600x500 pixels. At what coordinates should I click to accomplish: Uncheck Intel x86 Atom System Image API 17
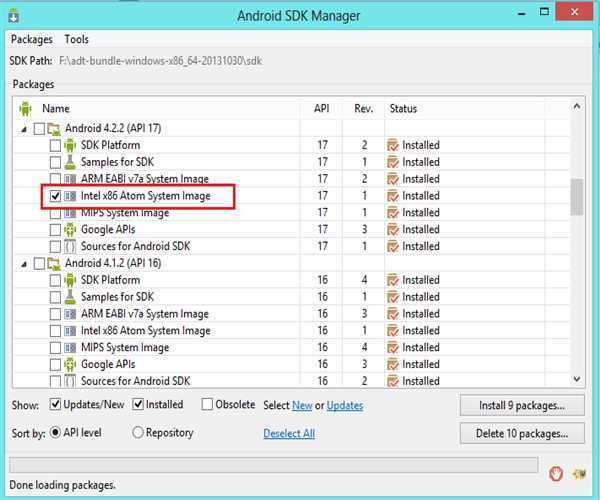point(55,196)
